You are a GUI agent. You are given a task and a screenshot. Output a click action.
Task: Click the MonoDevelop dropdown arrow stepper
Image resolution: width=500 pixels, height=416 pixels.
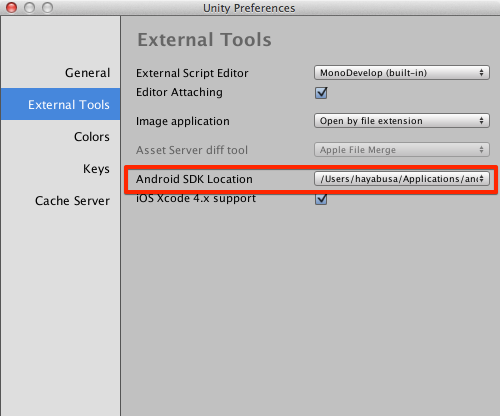click(x=481, y=73)
